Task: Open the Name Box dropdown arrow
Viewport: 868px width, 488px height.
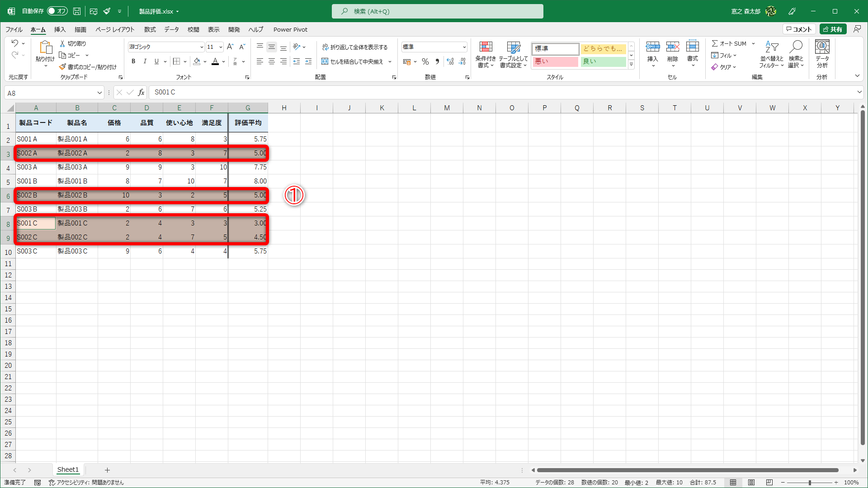Action: [x=99, y=93]
